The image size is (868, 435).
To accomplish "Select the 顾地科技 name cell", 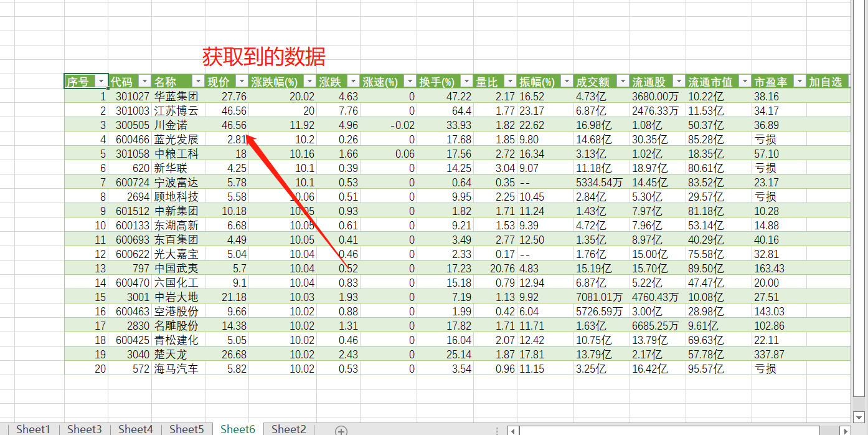I will (178, 196).
